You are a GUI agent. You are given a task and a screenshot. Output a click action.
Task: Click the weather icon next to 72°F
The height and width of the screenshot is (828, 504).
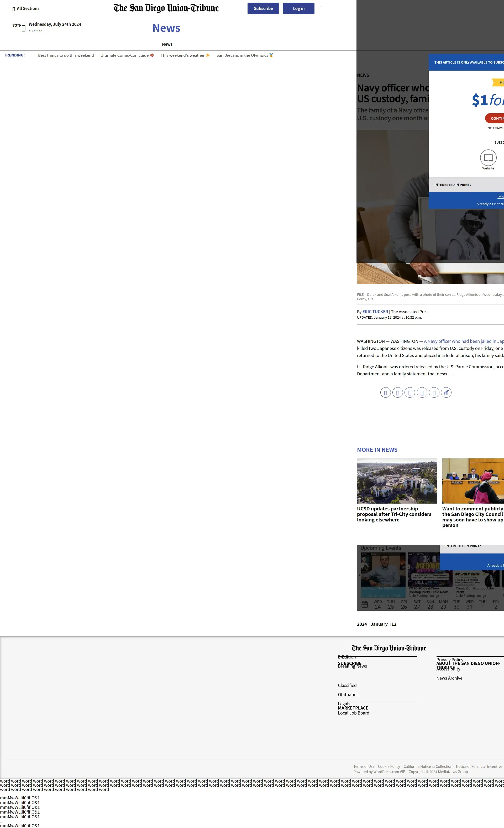click(x=24, y=29)
